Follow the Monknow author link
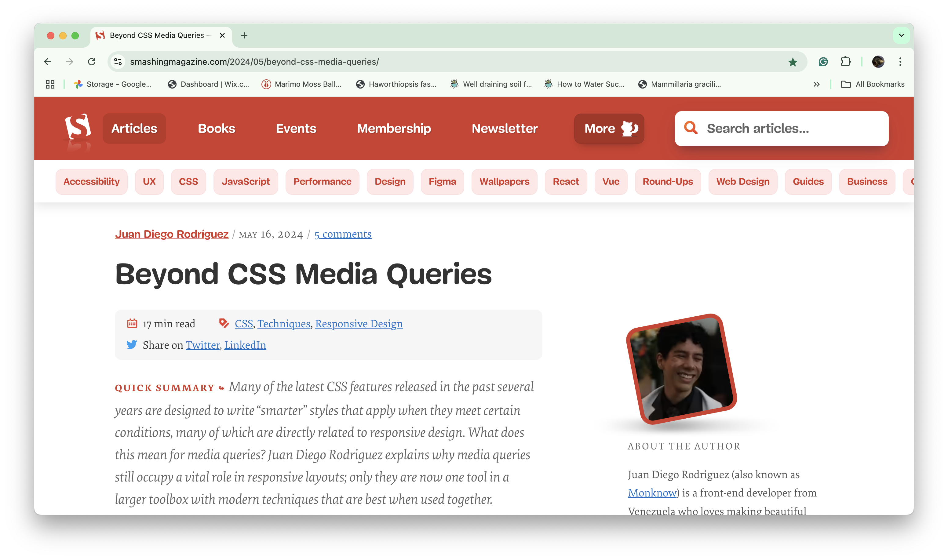Viewport: 948px width, 560px height. [651, 493]
